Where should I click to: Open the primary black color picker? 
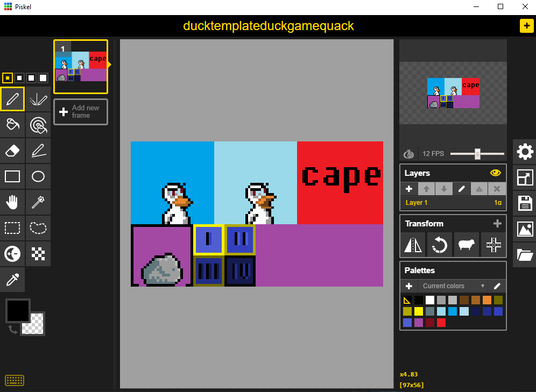18,310
